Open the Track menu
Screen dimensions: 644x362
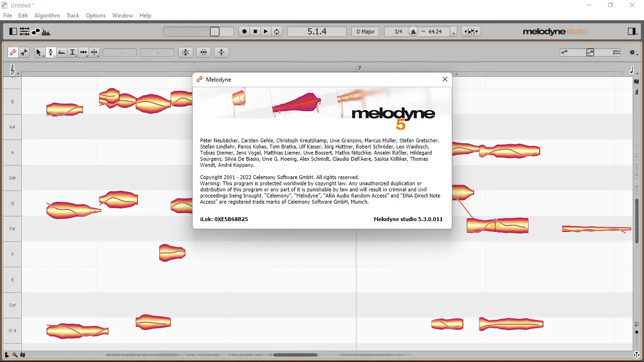tap(73, 16)
